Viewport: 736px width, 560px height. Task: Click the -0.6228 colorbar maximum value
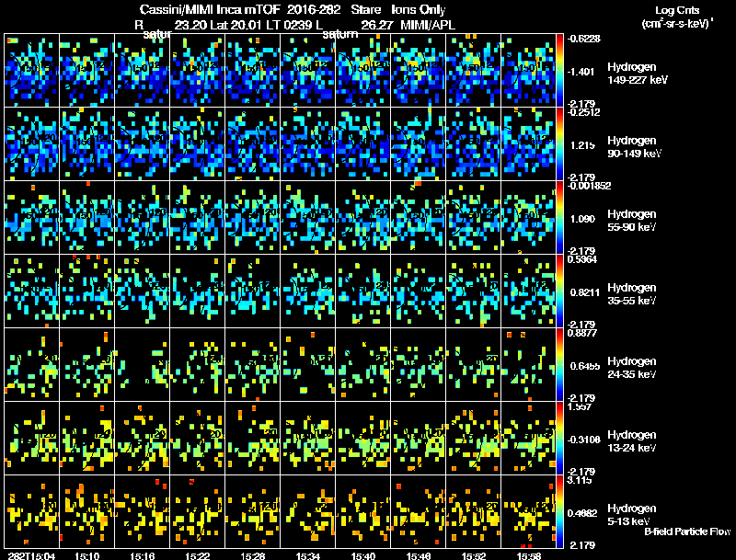584,39
